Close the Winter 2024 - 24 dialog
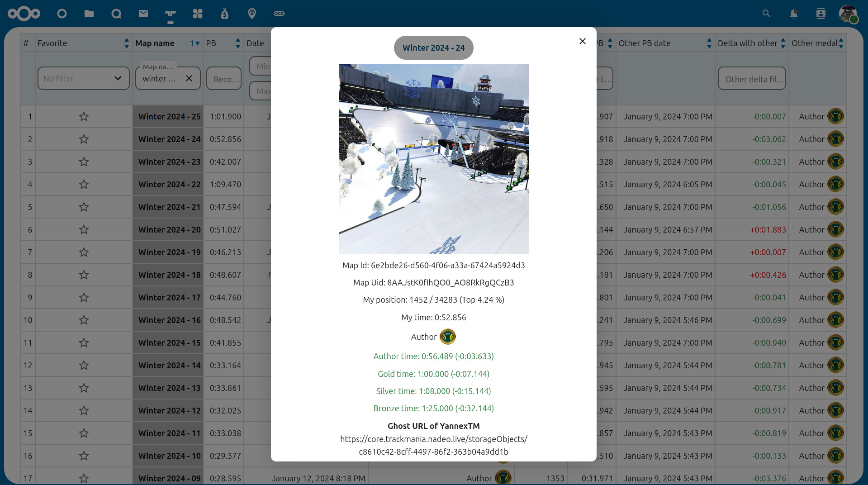Image resolution: width=868 pixels, height=485 pixels. (x=583, y=41)
